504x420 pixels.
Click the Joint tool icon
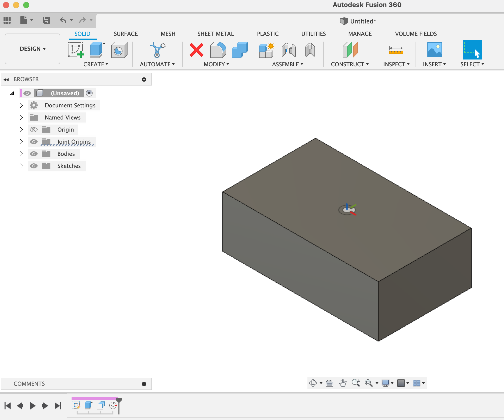click(289, 50)
